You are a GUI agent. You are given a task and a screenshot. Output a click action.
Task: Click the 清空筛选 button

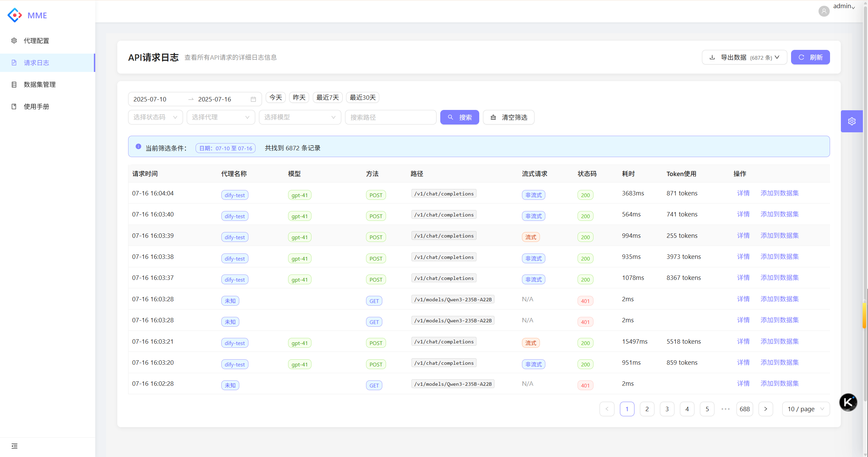click(508, 117)
